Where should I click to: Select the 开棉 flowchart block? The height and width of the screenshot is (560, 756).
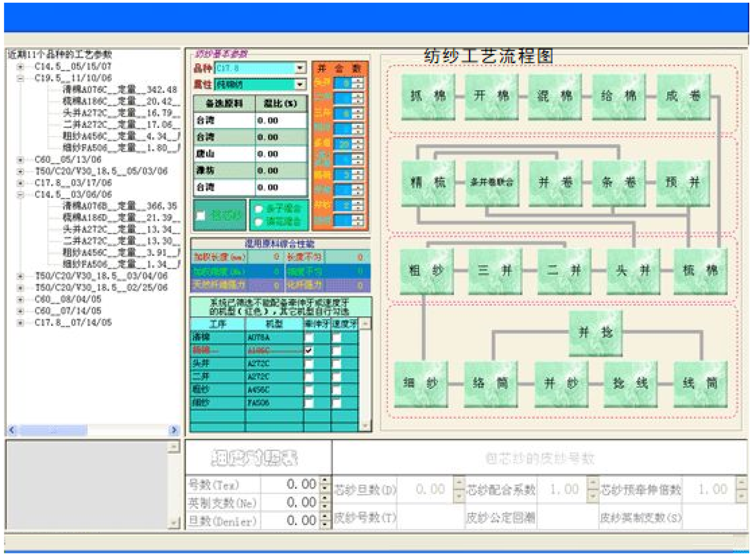[x=491, y=97]
